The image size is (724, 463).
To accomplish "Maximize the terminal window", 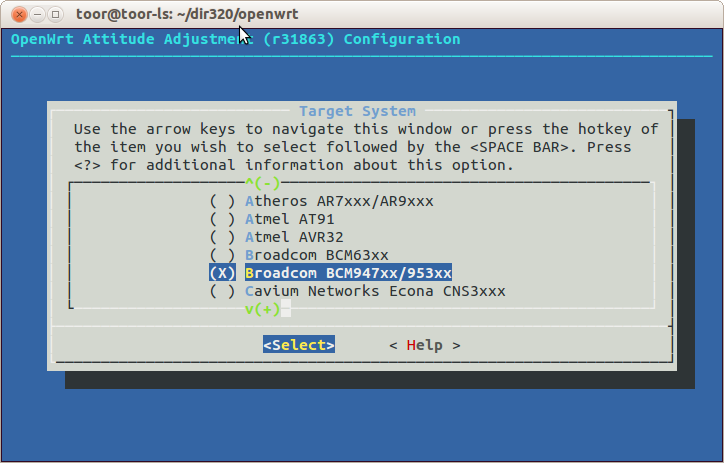I will point(55,14).
